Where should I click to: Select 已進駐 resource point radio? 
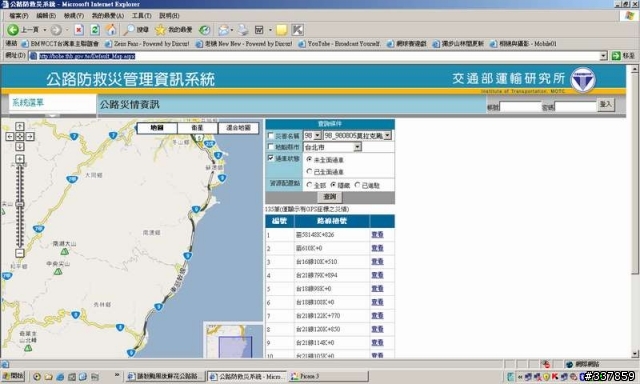358,185
